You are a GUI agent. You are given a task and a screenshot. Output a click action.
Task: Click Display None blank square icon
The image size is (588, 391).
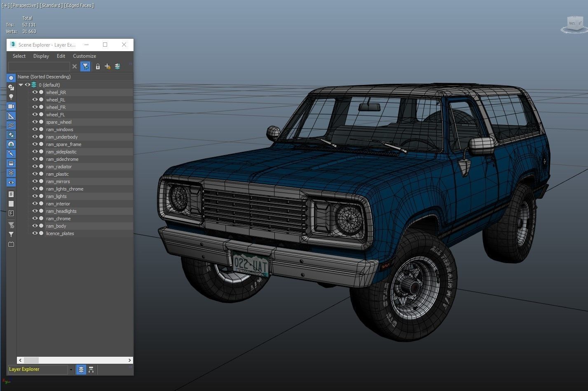(x=11, y=204)
